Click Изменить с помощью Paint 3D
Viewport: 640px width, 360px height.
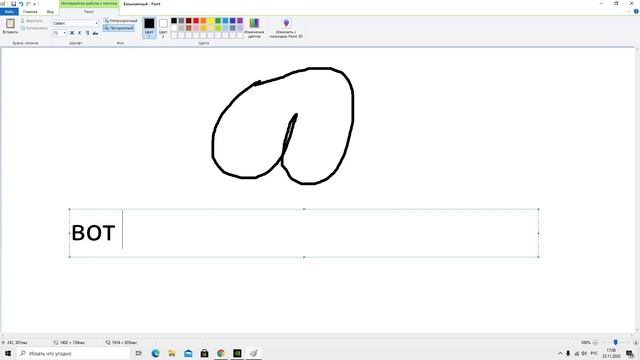(286, 28)
